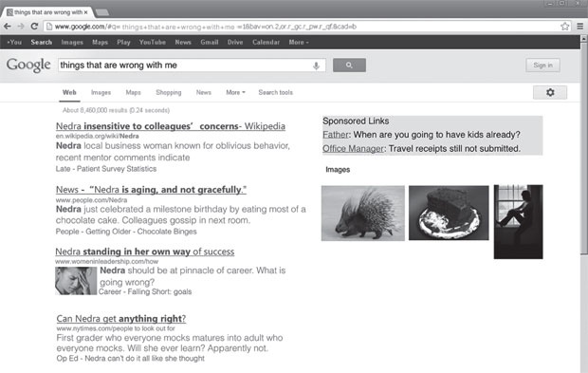
Task: Switch to the Images results tab
Action: coord(101,92)
